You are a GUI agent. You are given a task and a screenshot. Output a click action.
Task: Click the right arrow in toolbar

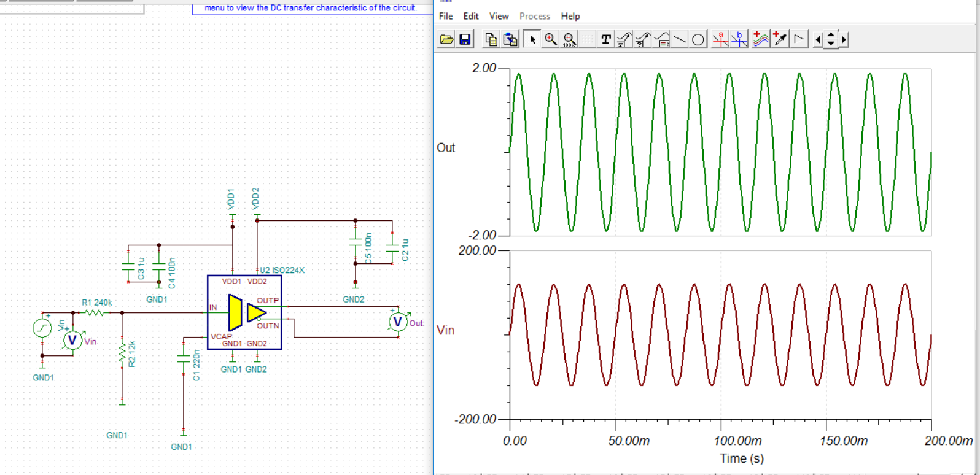(844, 39)
